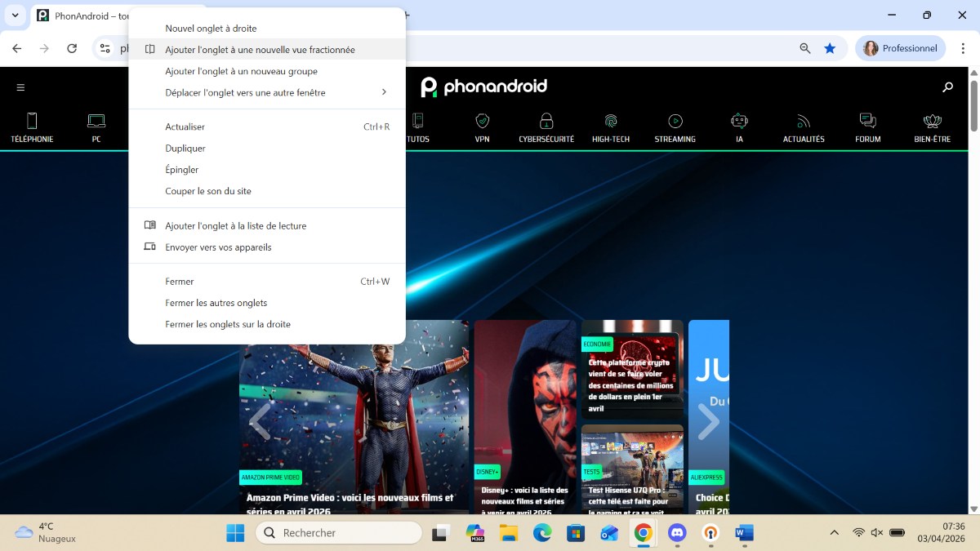The height and width of the screenshot is (551, 980).
Task: Launch Copilot M365 from the taskbar
Action: coord(474,533)
